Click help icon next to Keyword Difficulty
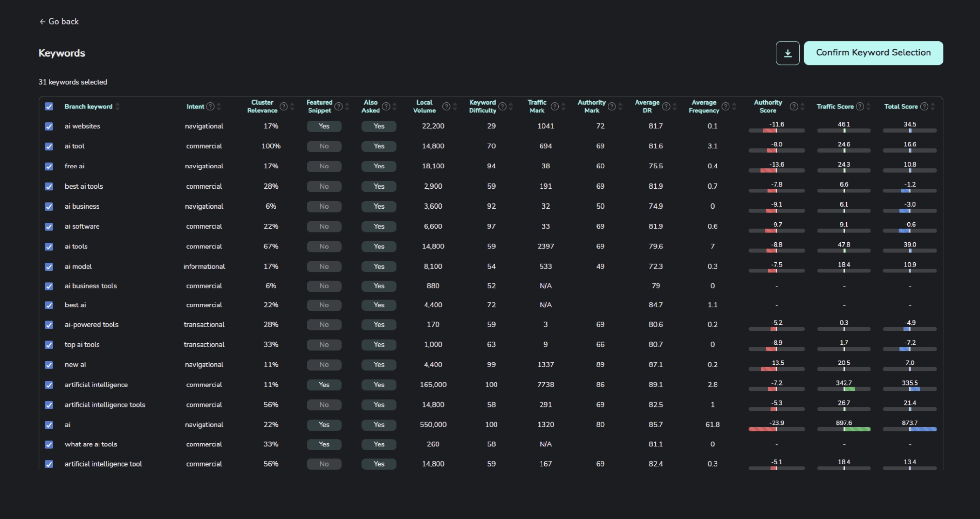 click(x=502, y=107)
